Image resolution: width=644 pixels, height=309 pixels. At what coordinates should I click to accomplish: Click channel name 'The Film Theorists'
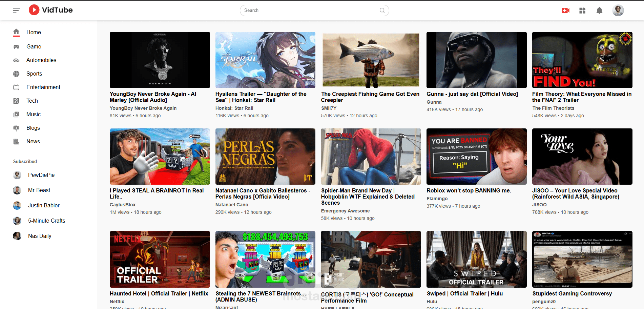click(x=553, y=108)
